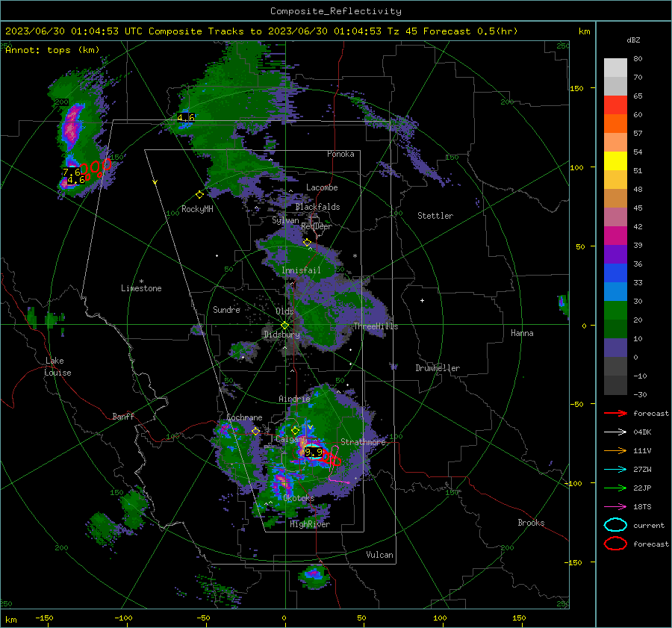The image size is (672, 628).
Task: Select the green 22JP track arrow
Action: coord(615,488)
